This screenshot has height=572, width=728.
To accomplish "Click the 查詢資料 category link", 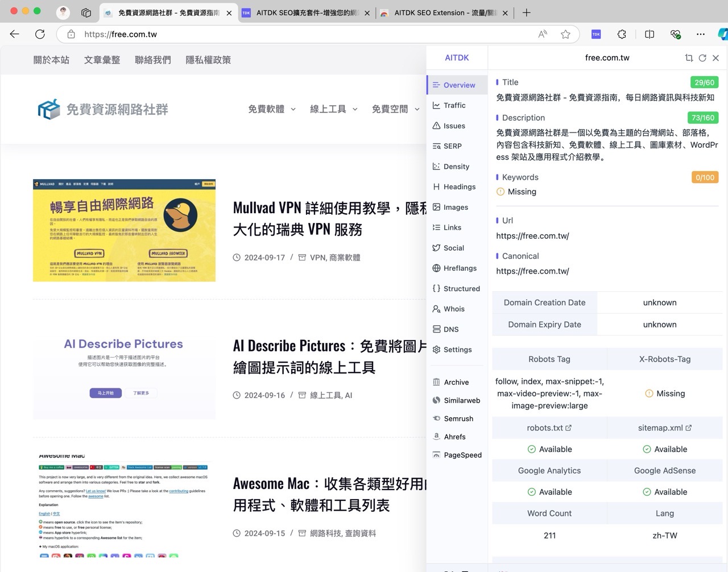I will (360, 533).
